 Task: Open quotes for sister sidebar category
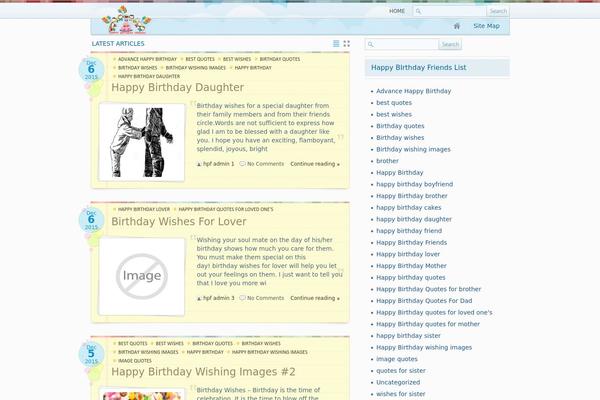(x=400, y=371)
